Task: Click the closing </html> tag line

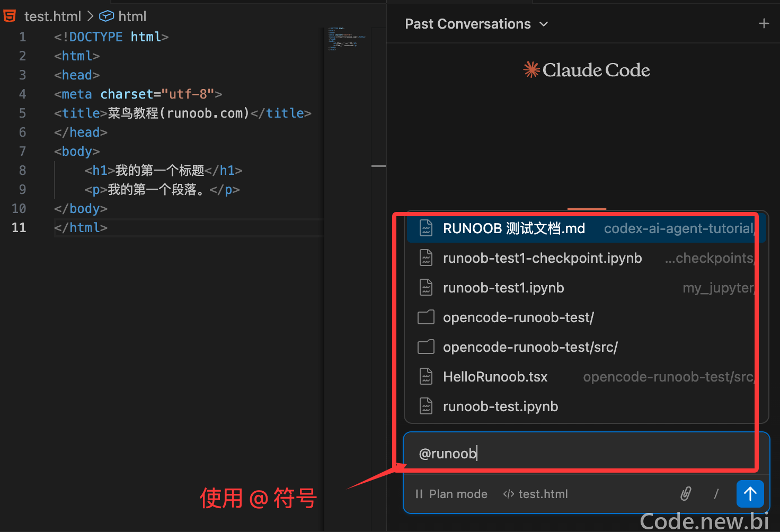Action: point(81,228)
